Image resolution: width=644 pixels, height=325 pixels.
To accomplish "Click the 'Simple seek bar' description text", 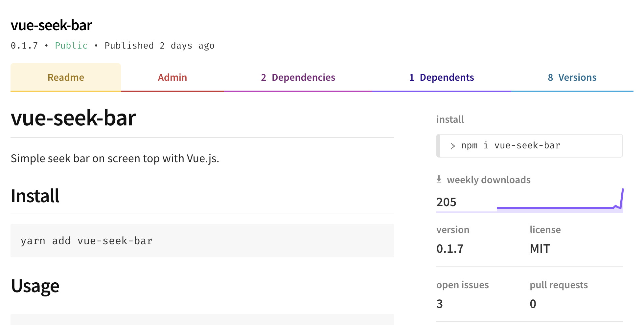I will (x=115, y=159).
